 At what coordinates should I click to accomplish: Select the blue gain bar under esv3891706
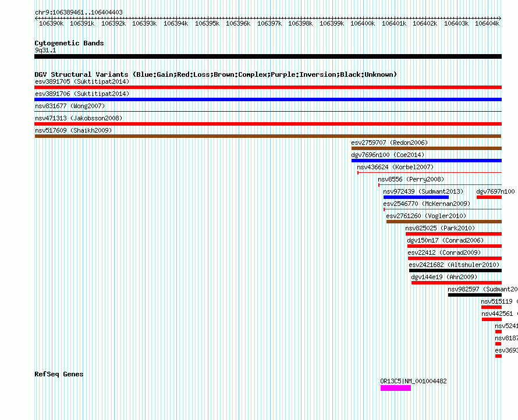click(268, 99)
